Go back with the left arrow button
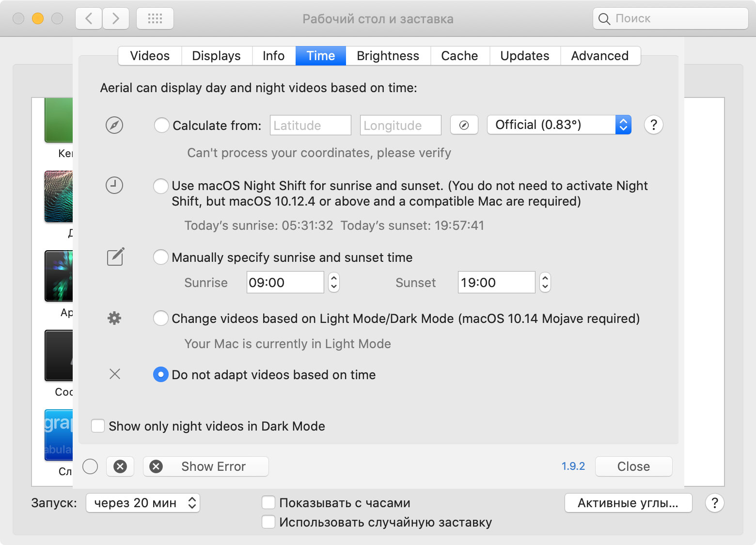The width and height of the screenshot is (756, 545). coord(89,19)
